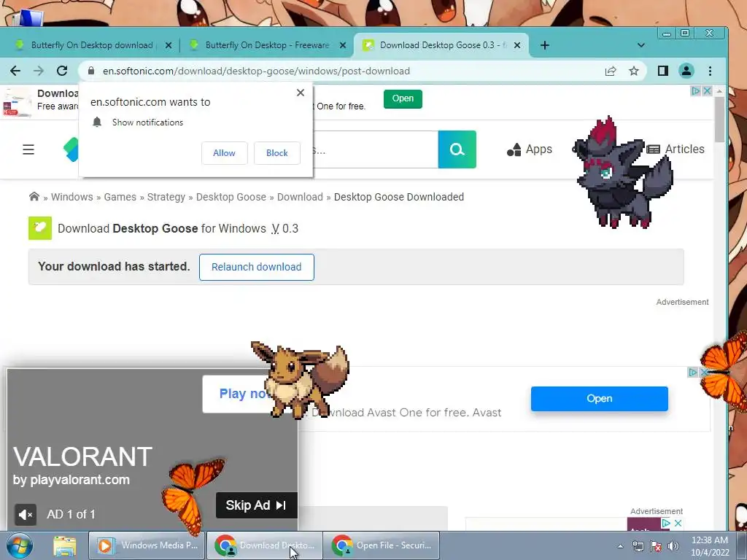Switch to Butterfly On Desktop download tab
Screen dimensions: 747x560
pos(92,45)
